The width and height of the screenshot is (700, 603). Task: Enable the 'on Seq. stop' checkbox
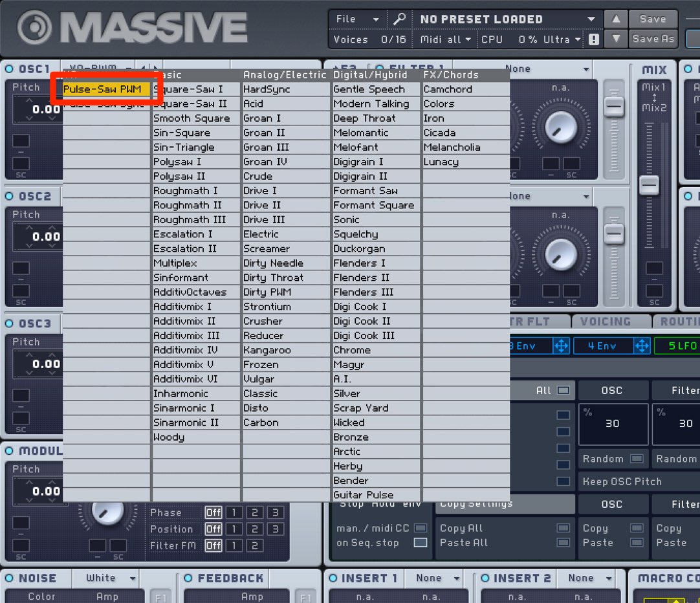[x=420, y=543]
